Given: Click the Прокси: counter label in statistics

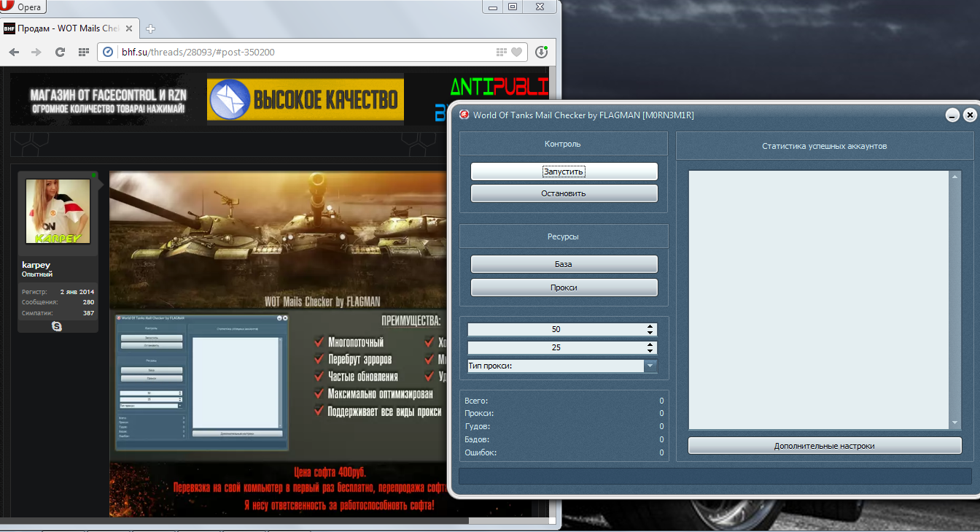Looking at the screenshot, I should pos(479,414).
